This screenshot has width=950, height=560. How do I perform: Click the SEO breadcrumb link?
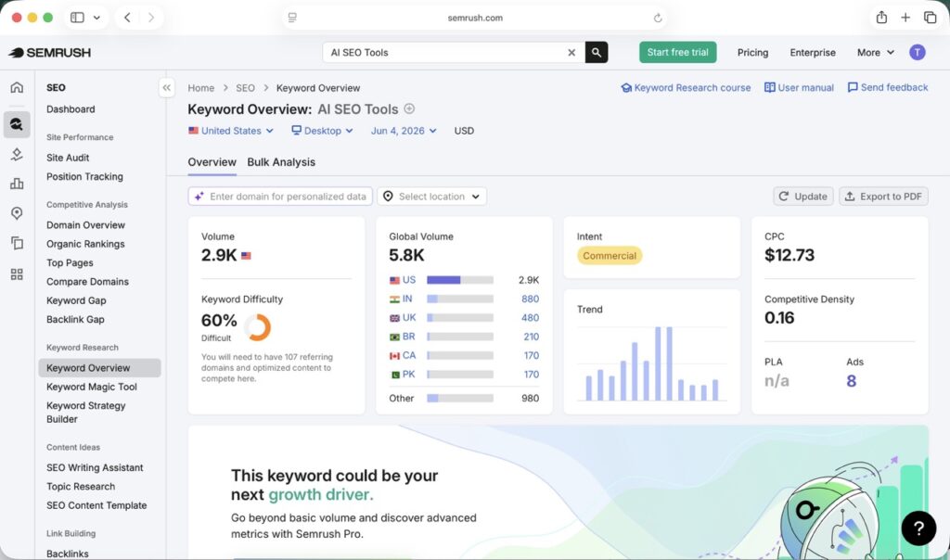click(245, 88)
